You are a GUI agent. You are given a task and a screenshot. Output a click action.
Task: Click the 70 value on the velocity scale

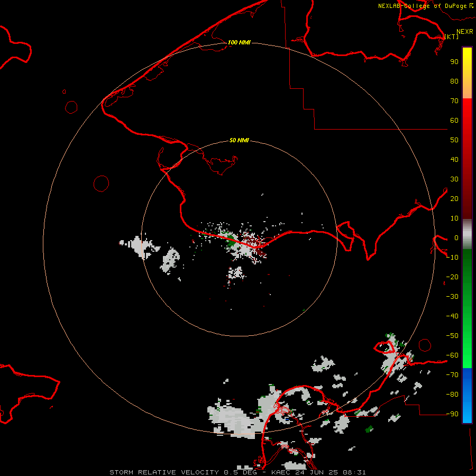click(454, 101)
